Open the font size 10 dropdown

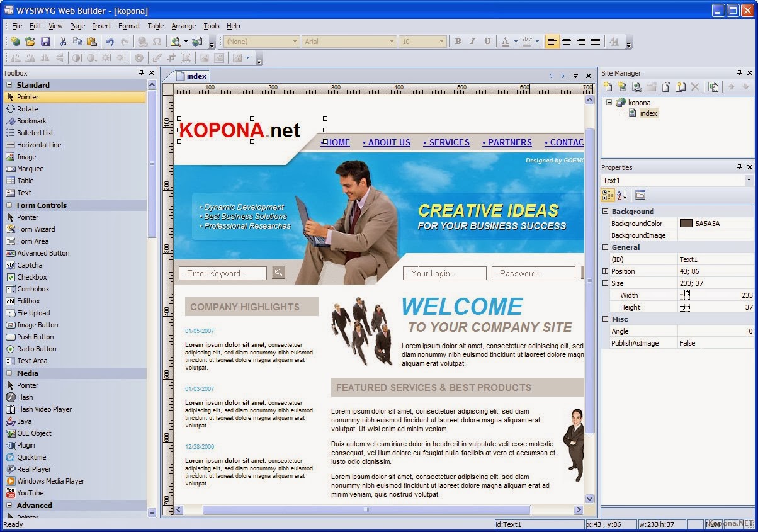(441, 42)
